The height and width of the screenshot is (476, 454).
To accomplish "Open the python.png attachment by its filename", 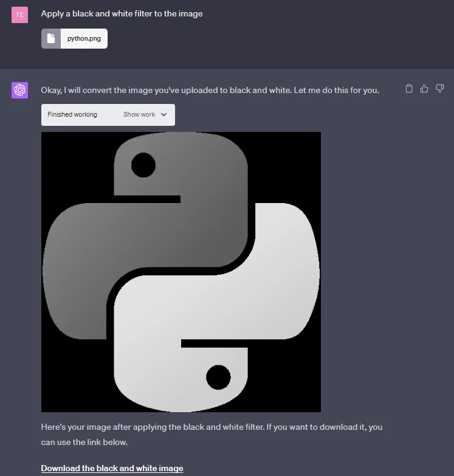I will click(x=84, y=38).
